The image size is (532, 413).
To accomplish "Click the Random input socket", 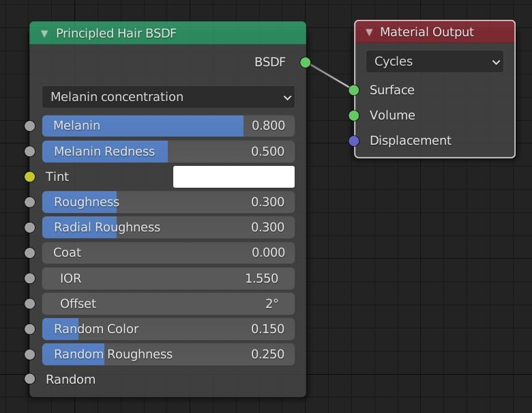I will pos(30,379).
